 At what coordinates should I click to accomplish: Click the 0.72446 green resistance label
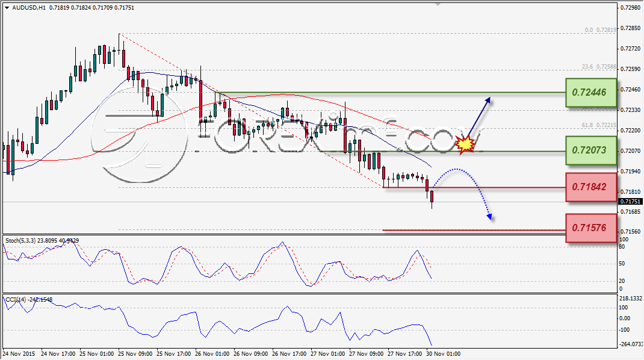click(590, 93)
